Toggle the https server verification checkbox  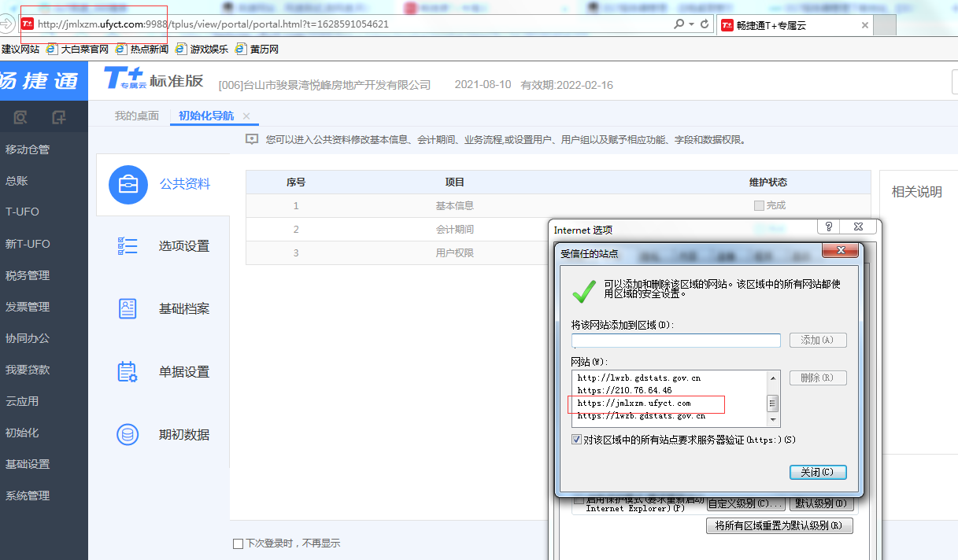click(x=577, y=440)
